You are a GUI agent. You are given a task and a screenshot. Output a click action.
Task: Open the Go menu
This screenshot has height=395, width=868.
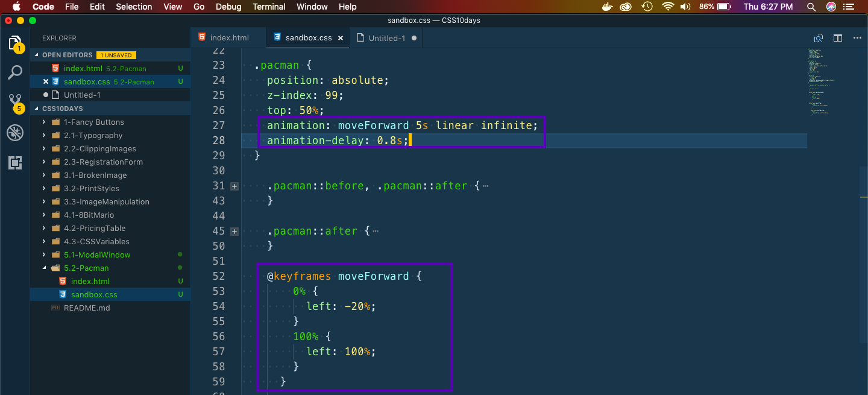199,7
